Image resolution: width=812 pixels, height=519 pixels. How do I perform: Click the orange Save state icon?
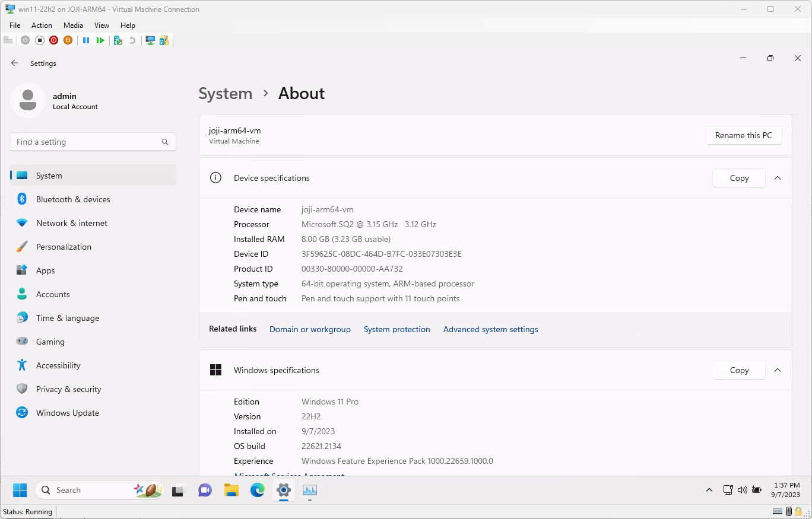[68, 40]
